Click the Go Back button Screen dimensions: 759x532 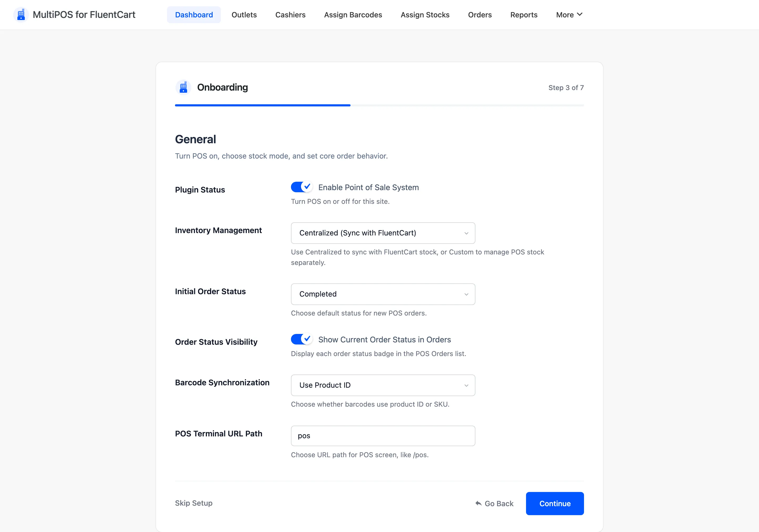click(x=494, y=504)
